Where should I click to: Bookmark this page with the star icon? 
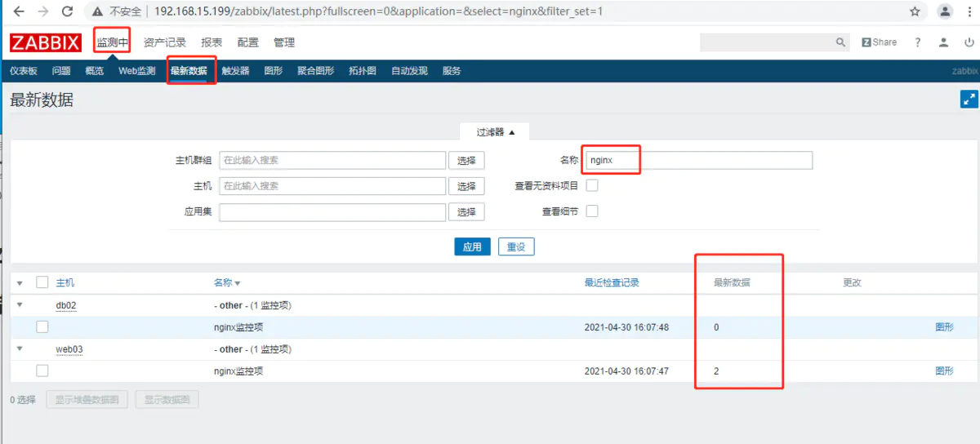(x=915, y=12)
